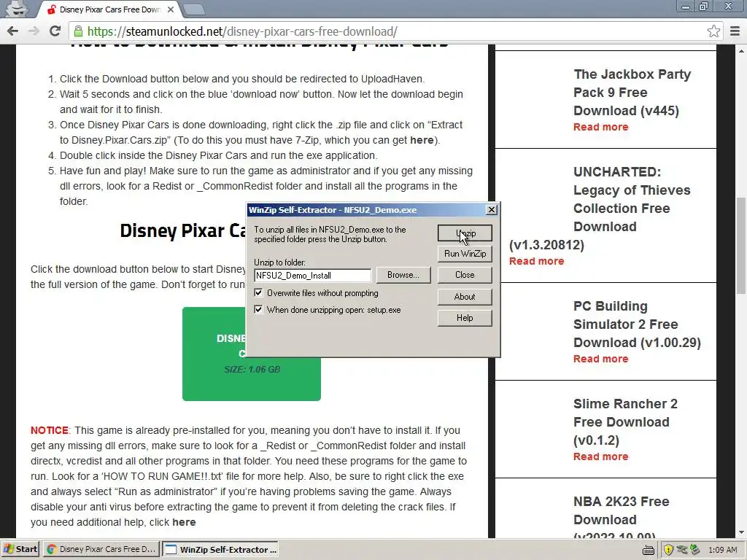Switch to WinZip Self-Extractor taskbar button
The width and height of the screenshot is (747, 560).
click(220, 549)
